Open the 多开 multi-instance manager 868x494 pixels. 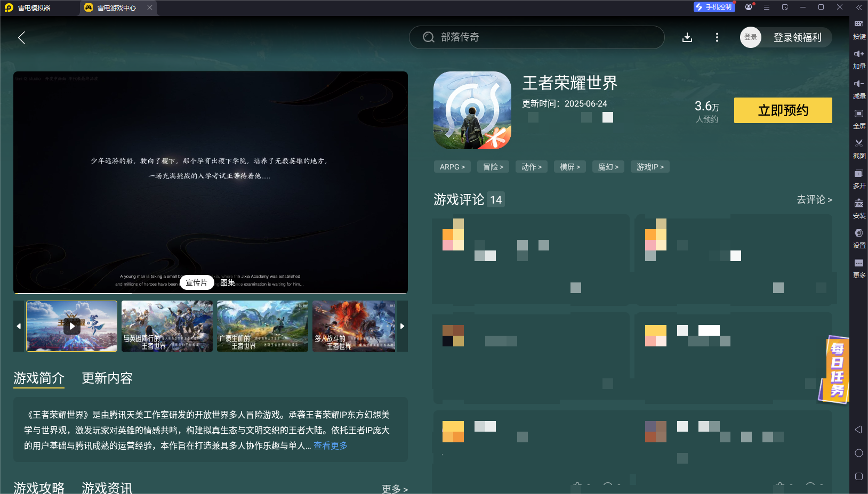858,178
